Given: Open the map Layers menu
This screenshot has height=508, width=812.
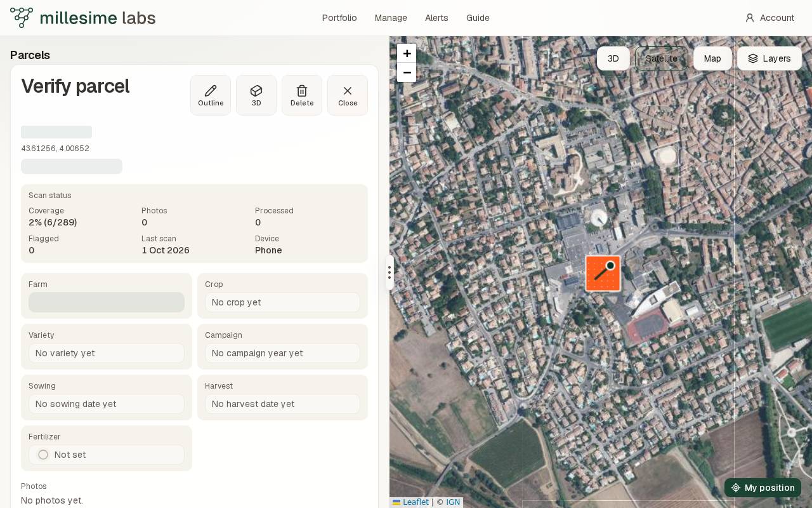Looking at the screenshot, I should tap(769, 58).
